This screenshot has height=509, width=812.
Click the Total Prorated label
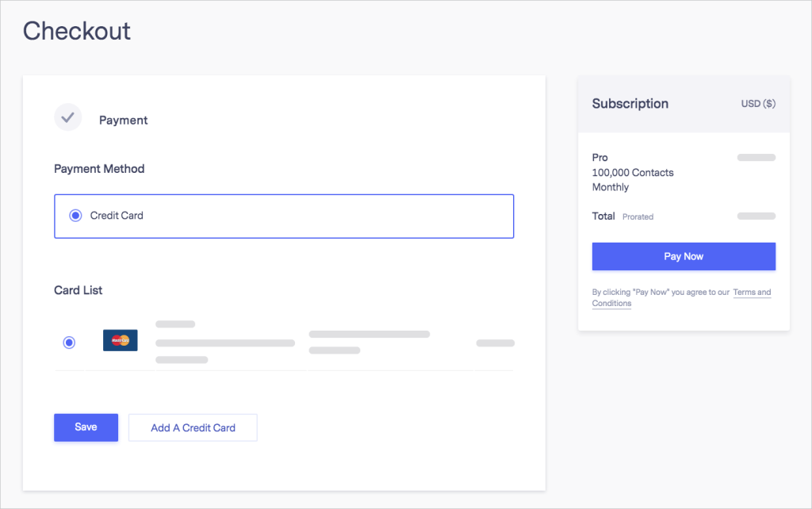point(622,216)
